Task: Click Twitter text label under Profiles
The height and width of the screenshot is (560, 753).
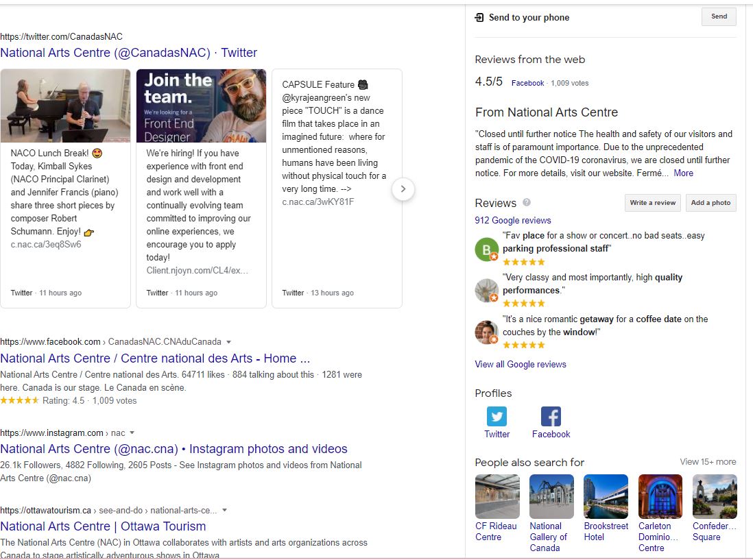Action: pyautogui.click(x=497, y=435)
